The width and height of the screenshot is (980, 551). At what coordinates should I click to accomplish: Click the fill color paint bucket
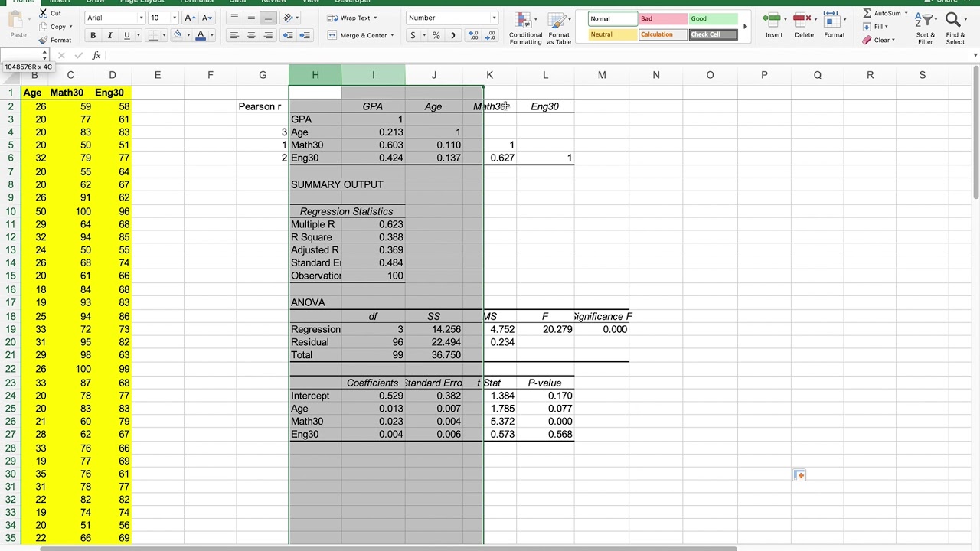pyautogui.click(x=178, y=35)
